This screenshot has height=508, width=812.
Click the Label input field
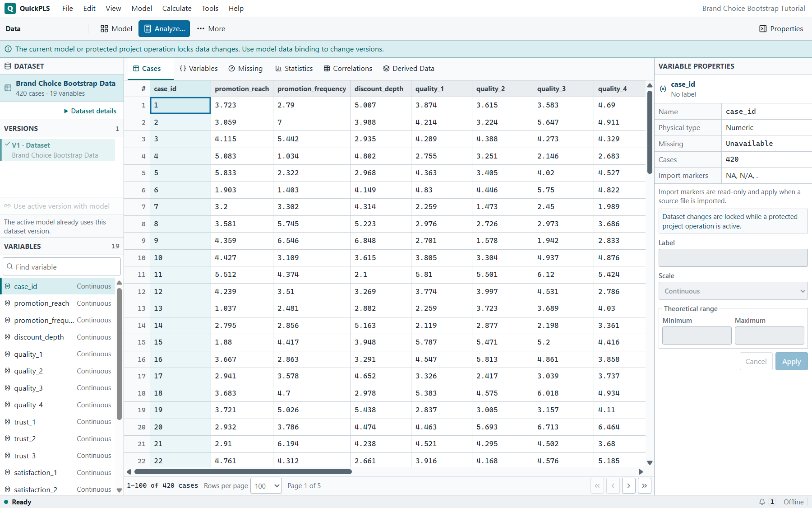click(733, 258)
